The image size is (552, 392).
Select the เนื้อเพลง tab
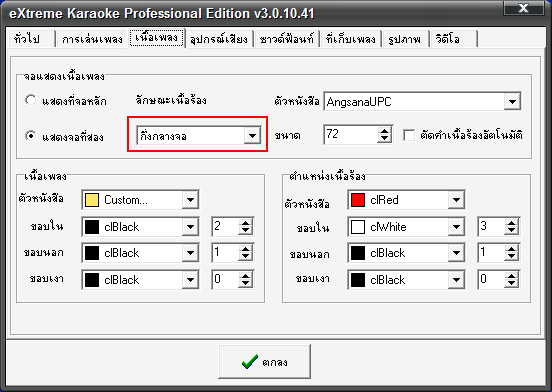pyautogui.click(x=157, y=37)
